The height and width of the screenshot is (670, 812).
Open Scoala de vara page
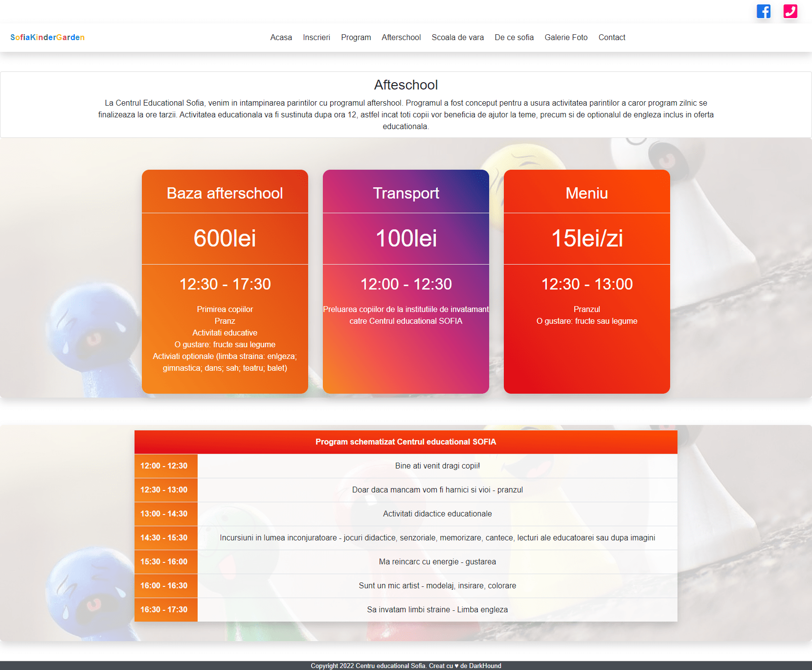click(x=458, y=37)
